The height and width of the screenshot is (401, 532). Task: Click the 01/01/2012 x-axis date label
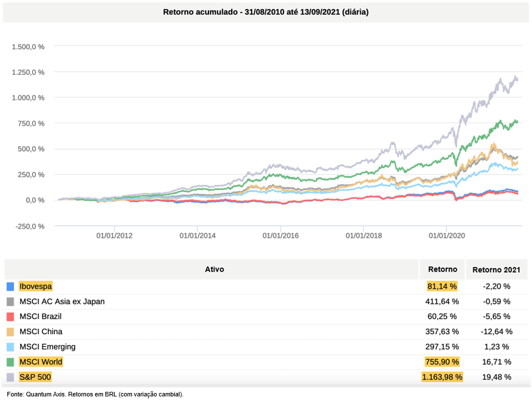pyautogui.click(x=115, y=236)
